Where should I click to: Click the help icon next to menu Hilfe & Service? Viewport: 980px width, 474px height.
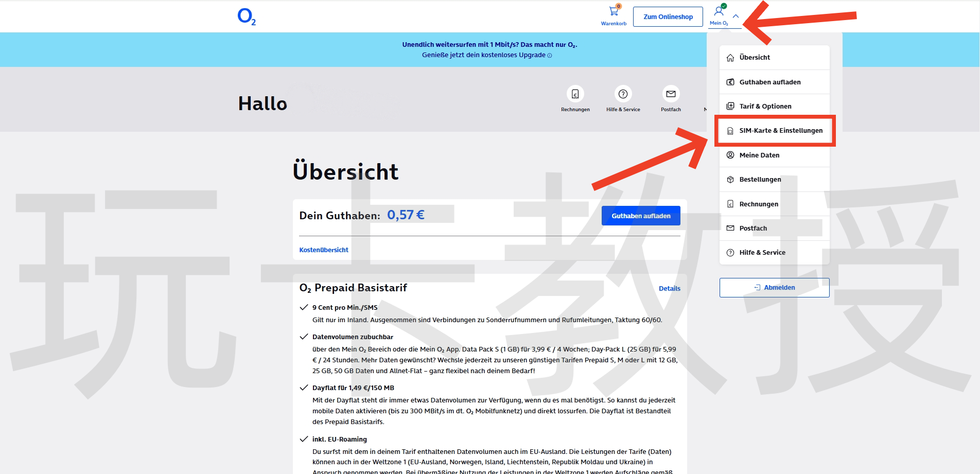coord(730,253)
